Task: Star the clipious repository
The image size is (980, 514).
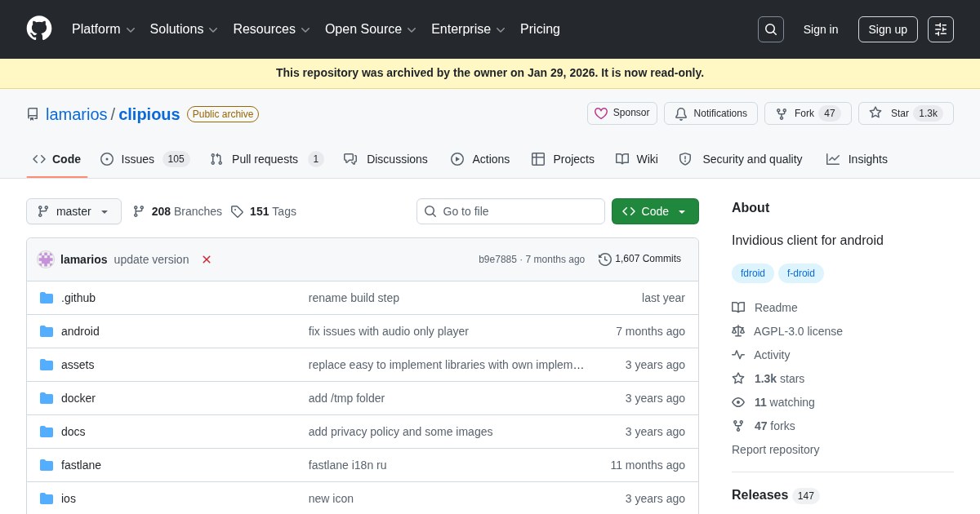Action: pos(906,113)
